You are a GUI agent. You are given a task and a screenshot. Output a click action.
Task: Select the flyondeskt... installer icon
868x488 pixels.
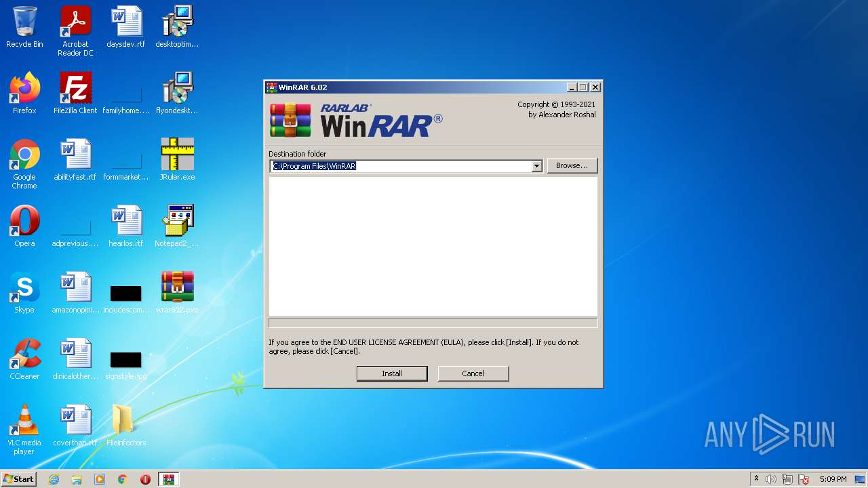(177, 94)
